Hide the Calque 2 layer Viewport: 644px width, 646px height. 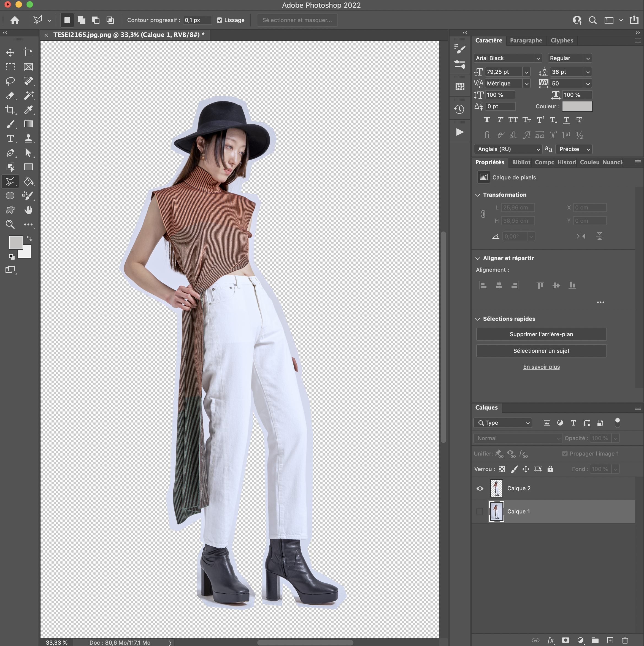[x=480, y=488]
